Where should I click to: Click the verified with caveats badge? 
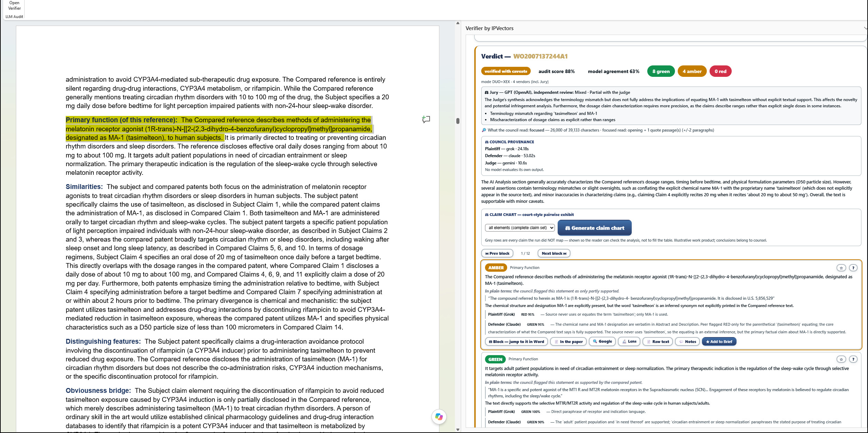click(505, 71)
